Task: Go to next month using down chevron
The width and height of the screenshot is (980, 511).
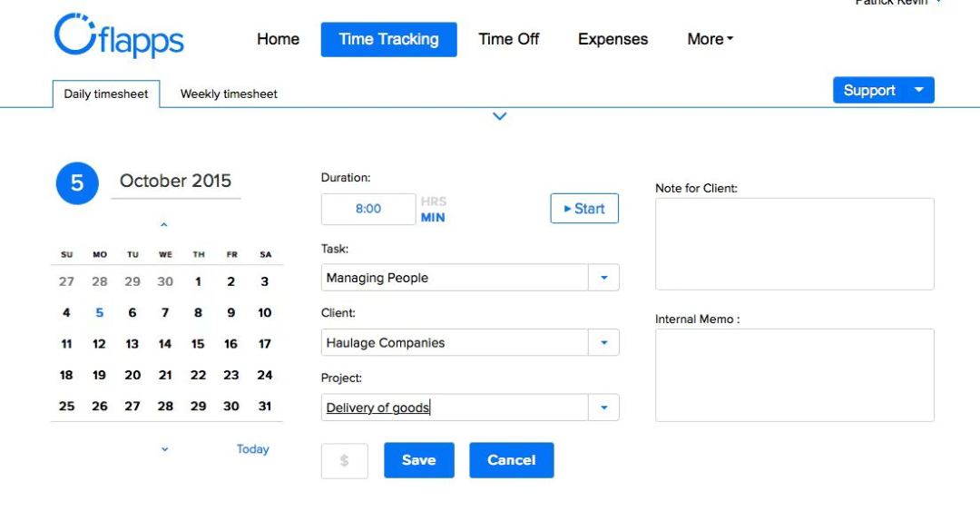Action: pyautogui.click(x=164, y=449)
